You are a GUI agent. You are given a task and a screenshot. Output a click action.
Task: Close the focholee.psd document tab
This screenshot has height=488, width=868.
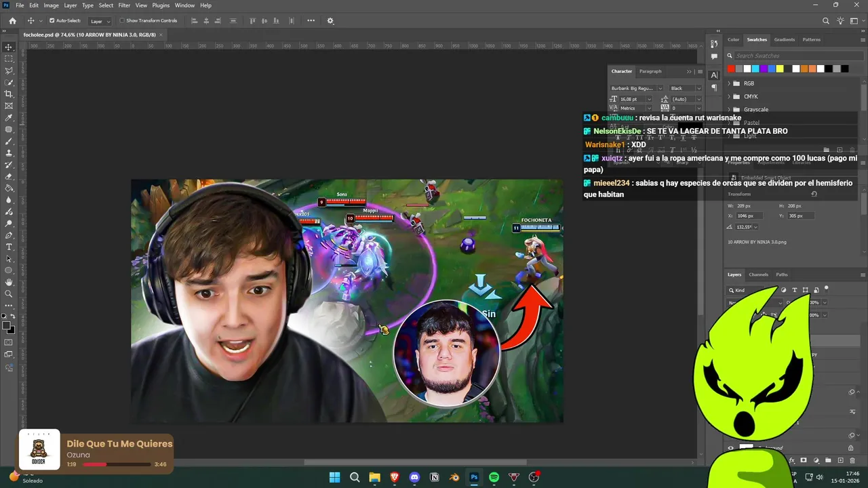[x=161, y=35]
